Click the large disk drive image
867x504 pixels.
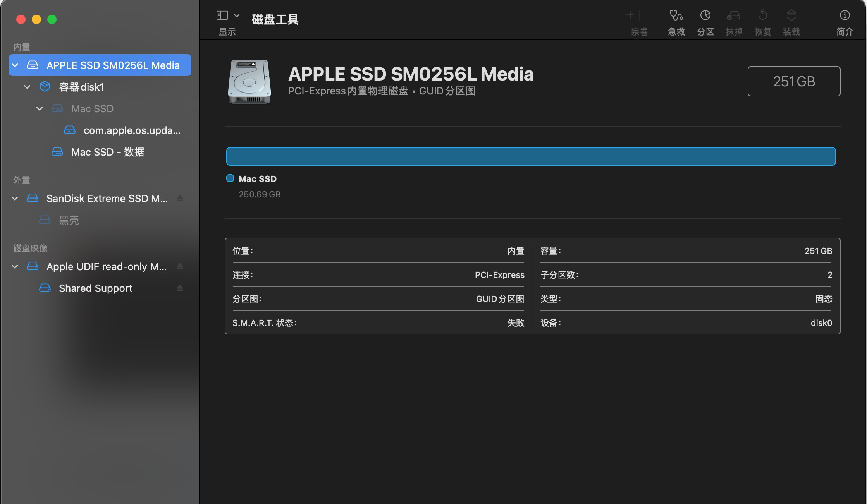click(249, 81)
